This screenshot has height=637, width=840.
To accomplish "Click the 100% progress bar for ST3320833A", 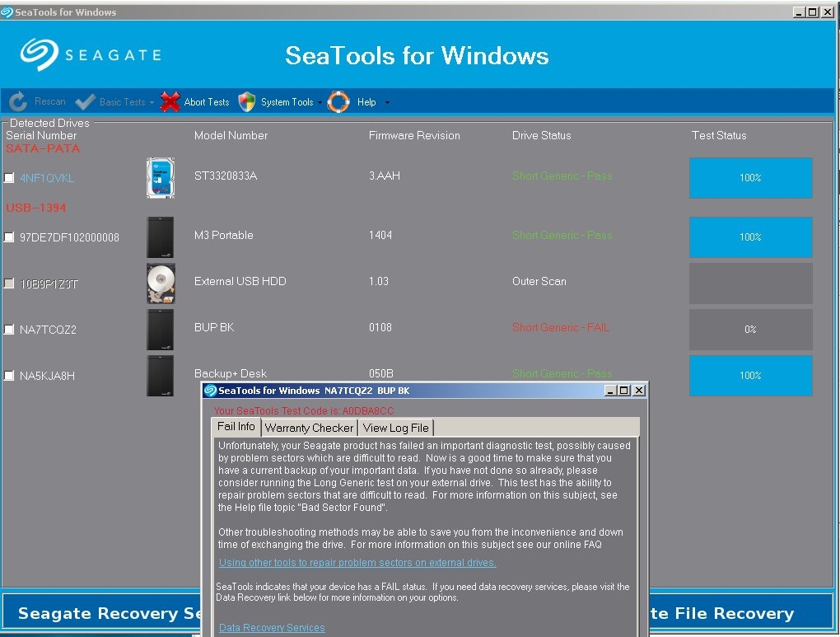I will click(750, 177).
